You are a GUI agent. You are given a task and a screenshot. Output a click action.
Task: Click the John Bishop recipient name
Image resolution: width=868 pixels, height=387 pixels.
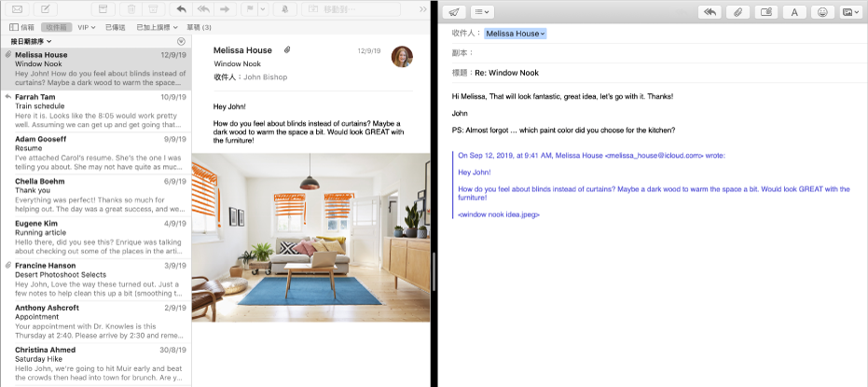click(x=265, y=77)
